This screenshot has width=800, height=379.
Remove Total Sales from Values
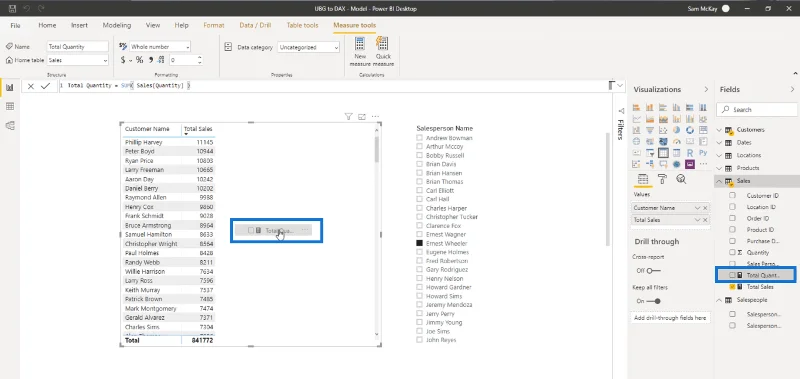(705, 220)
